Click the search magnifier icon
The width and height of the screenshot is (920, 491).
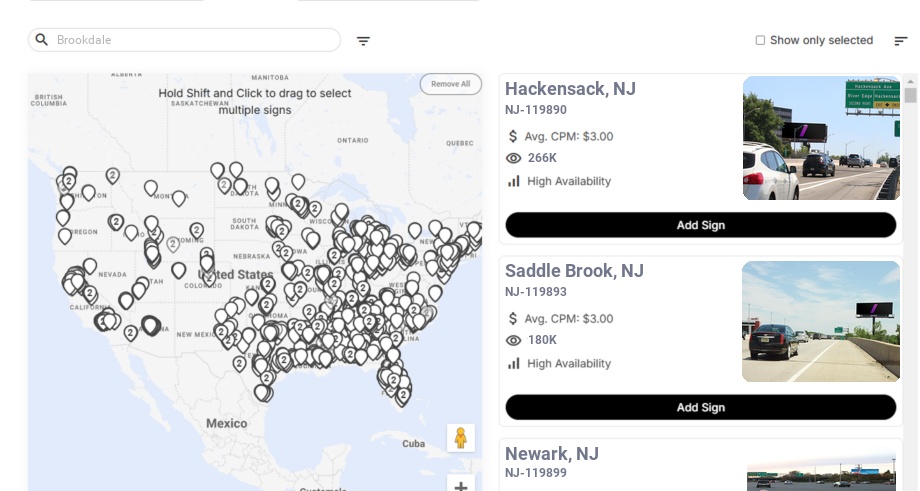pyautogui.click(x=42, y=40)
